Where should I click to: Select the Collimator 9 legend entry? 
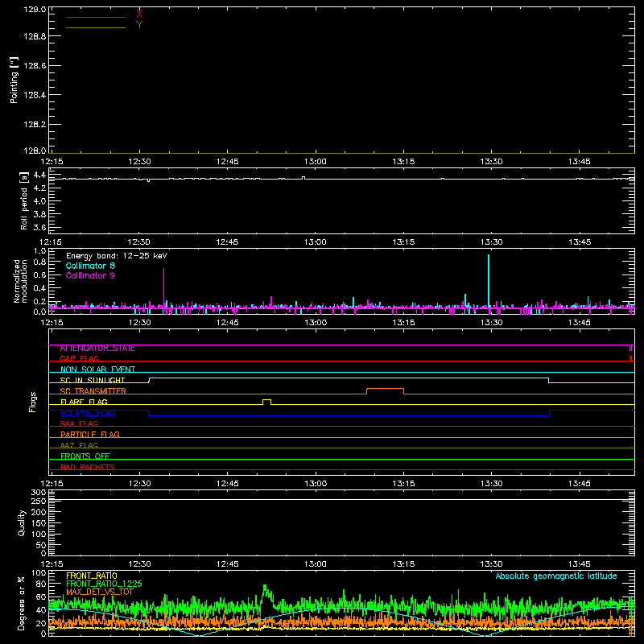tap(90, 275)
